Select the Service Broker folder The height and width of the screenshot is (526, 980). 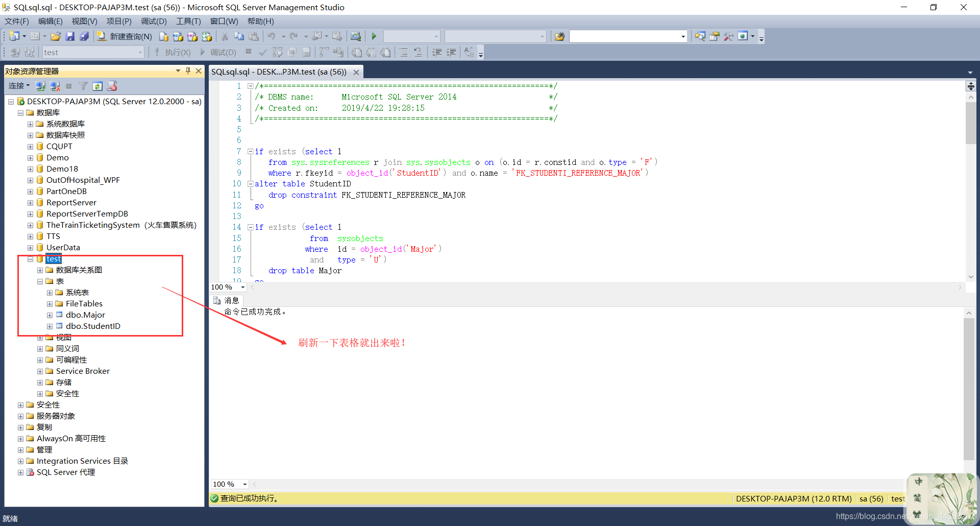(83, 371)
